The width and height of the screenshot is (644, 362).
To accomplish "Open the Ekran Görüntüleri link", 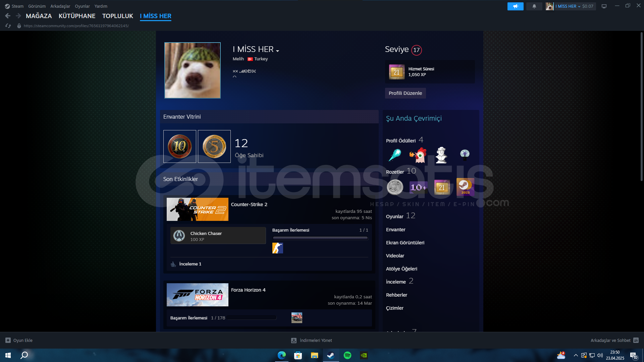I will point(405,243).
